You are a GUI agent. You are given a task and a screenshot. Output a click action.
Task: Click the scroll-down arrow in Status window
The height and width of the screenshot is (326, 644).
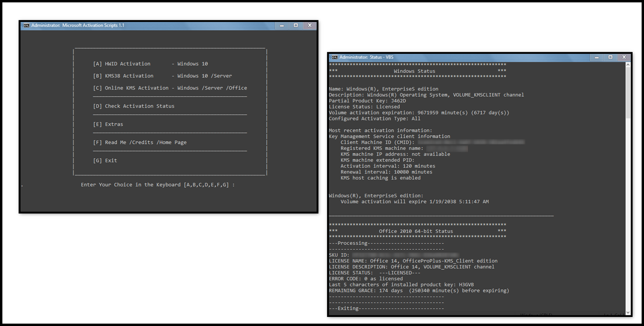tap(628, 312)
